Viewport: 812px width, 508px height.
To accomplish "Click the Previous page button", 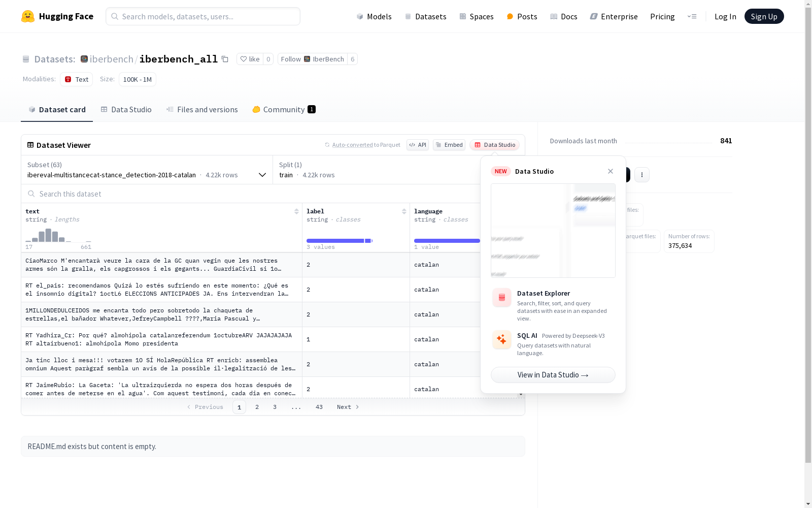I will [x=205, y=407].
